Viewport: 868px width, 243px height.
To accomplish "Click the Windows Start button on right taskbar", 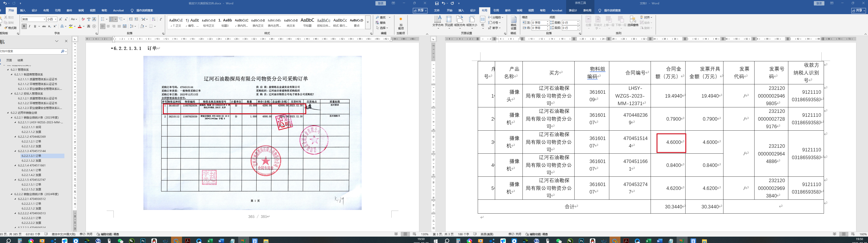I will [436, 241].
